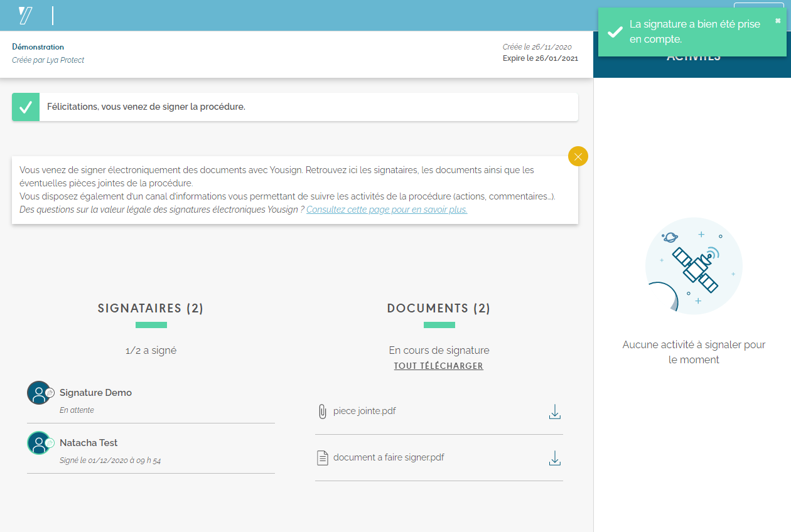Viewport: 791px width, 532px height.
Task: Click the DOCUMENTS (2) section heading
Action: click(439, 308)
